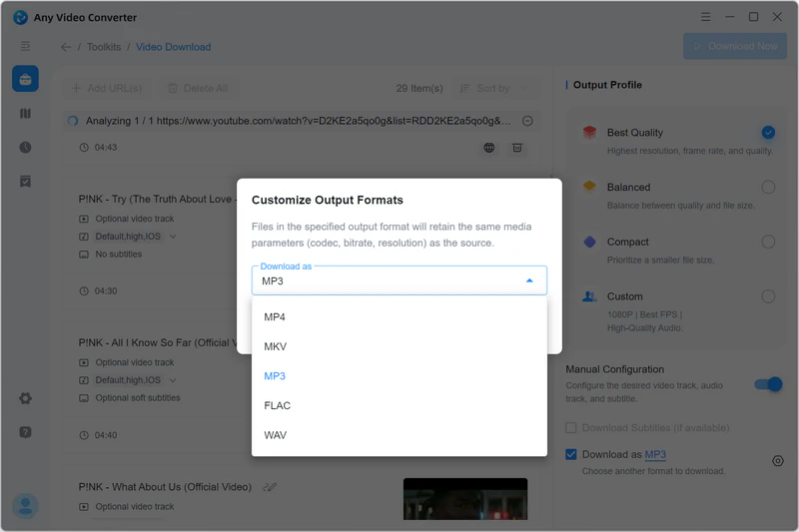Click the hamburger menu icon in sidebar

pos(25,46)
